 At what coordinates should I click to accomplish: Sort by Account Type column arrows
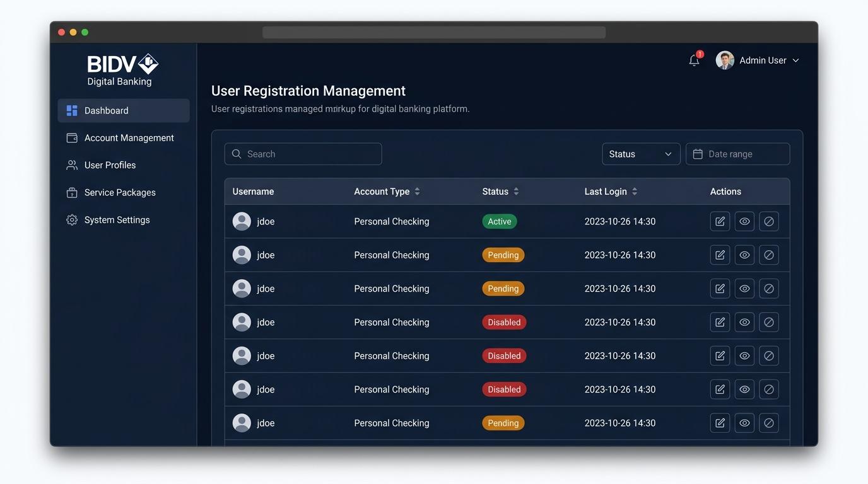coord(417,192)
